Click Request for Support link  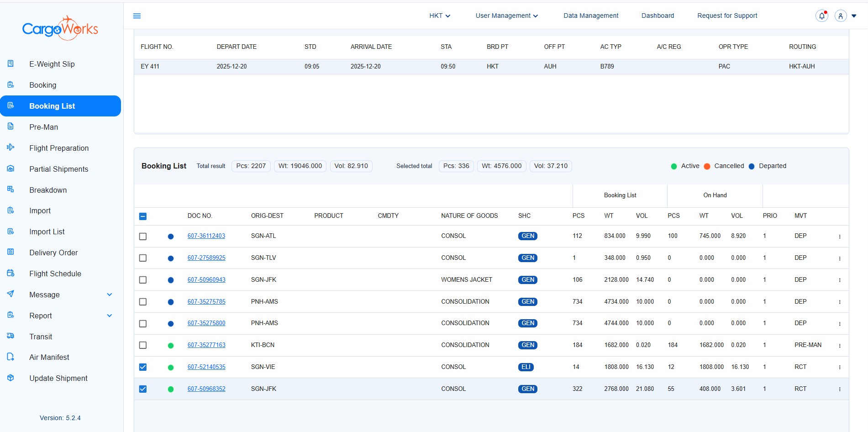727,16
